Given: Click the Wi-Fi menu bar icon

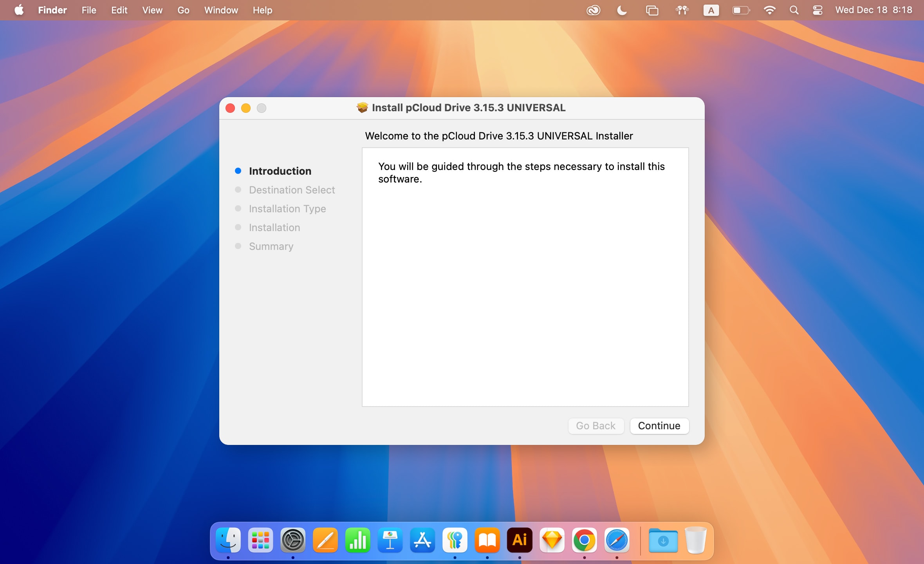Looking at the screenshot, I should [x=770, y=10].
